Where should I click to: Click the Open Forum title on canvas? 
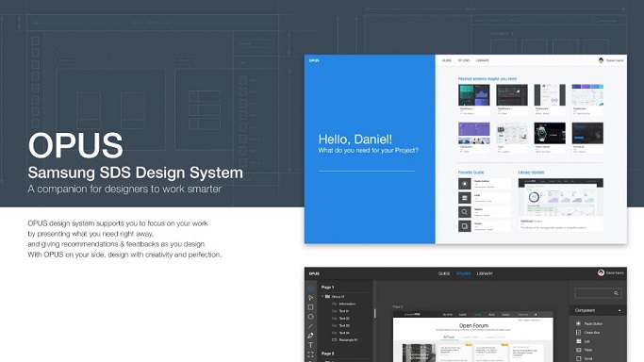point(473,325)
